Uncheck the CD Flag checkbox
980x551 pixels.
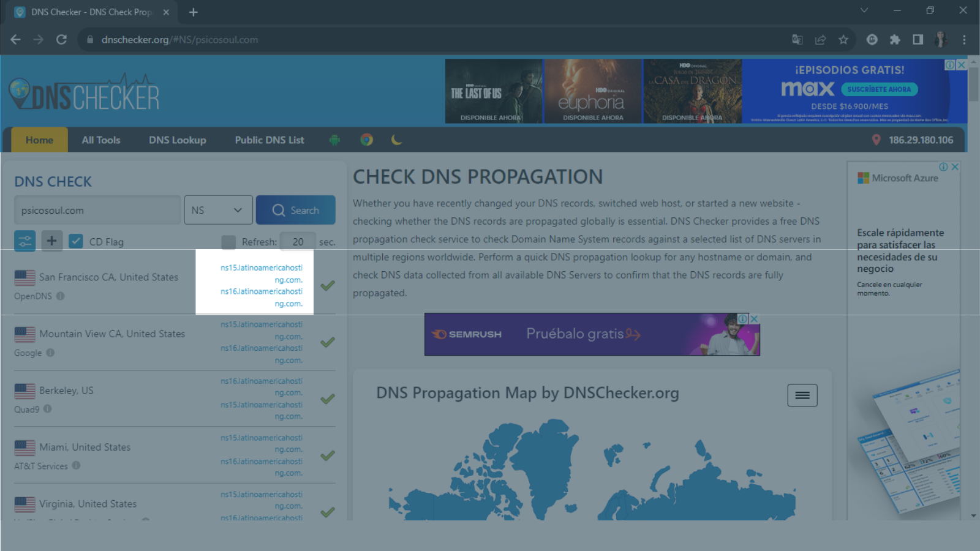click(x=76, y=241)
